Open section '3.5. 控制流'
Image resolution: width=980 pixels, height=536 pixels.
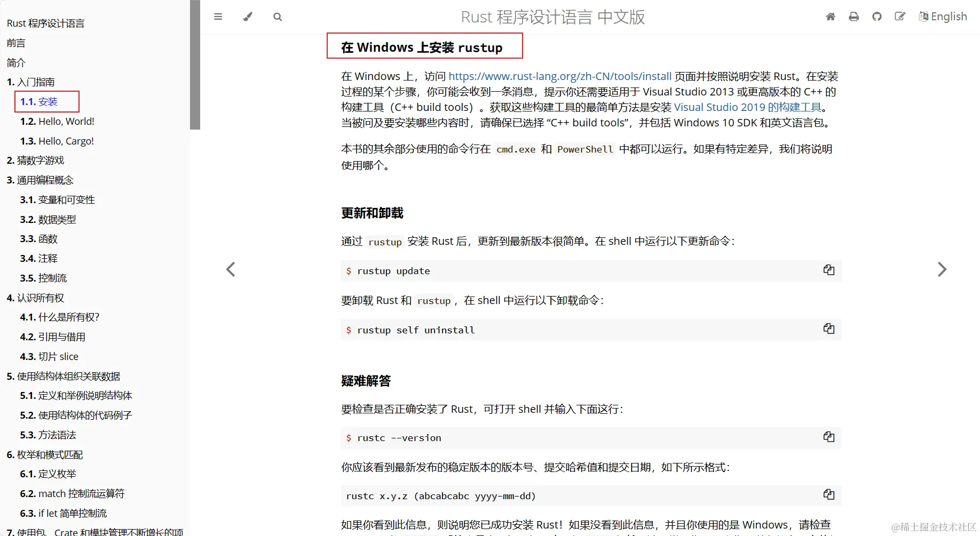pos(43,278)
